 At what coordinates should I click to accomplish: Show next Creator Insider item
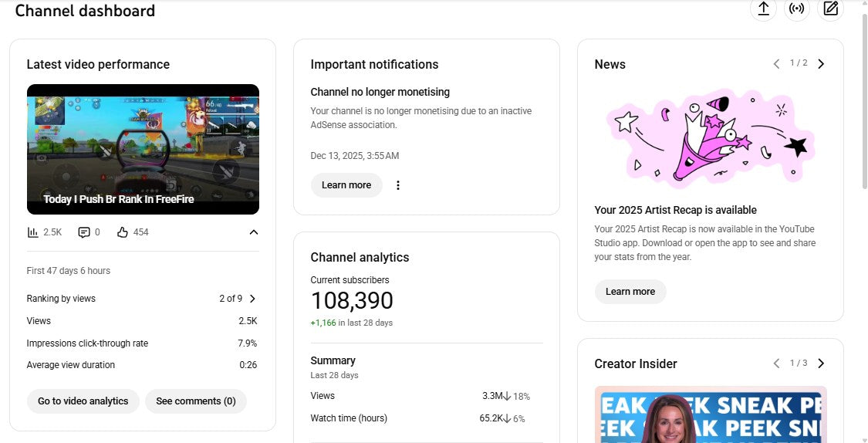pyautogui.click(x=821, y=364)
